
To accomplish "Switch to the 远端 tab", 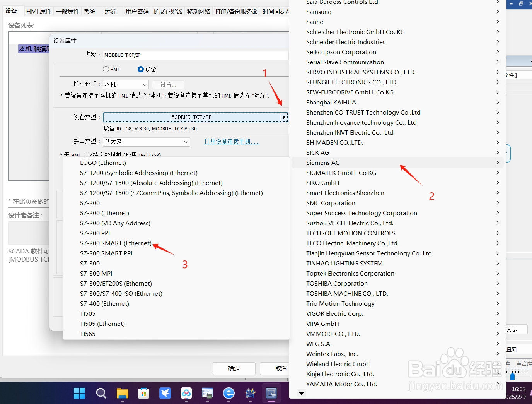I will click(111, 12).
